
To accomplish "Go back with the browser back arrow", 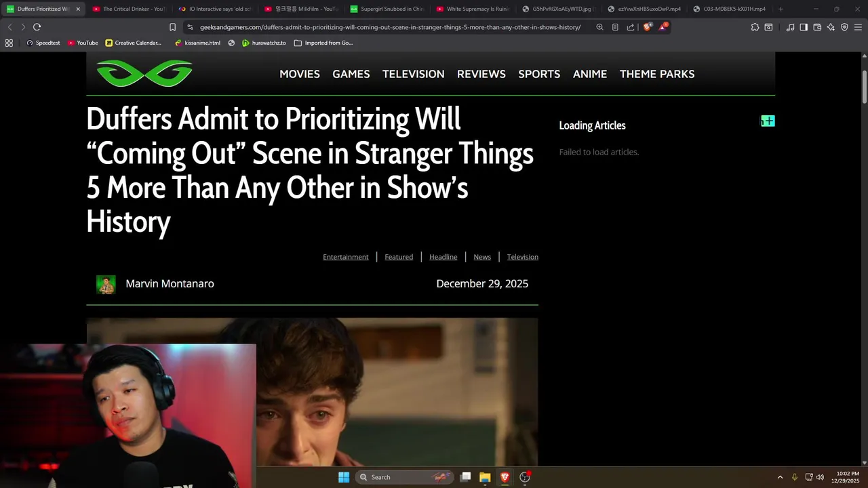I will 9,27.
